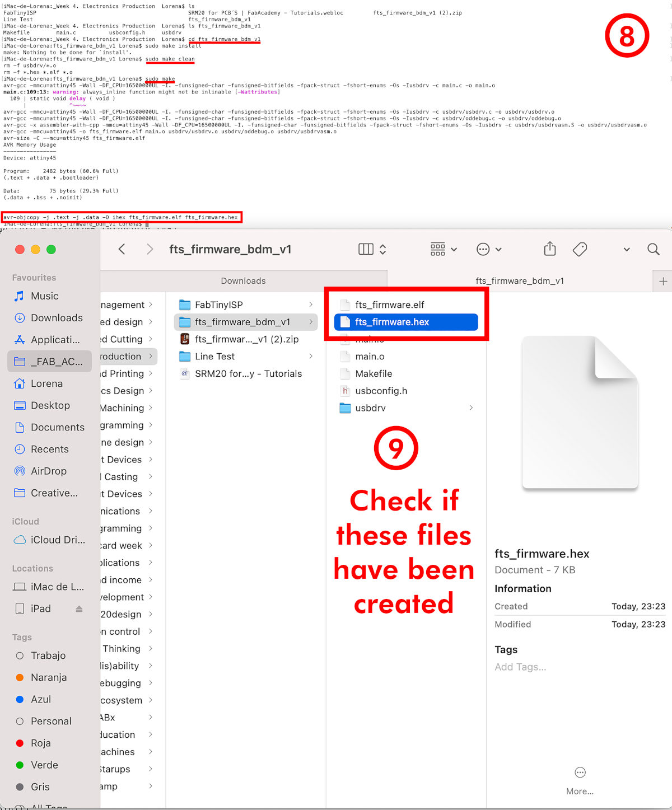Expand the Thinking folder chevron
672x810 pixels.
tap(151, 648)
